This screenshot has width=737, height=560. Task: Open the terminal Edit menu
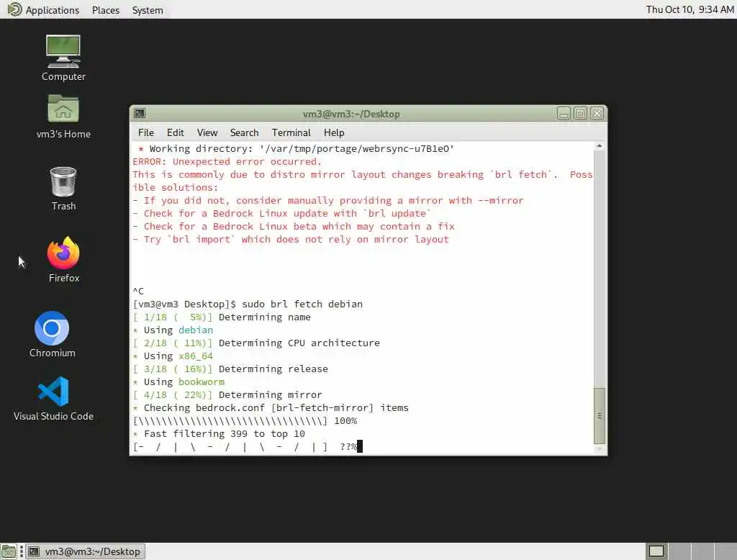176,132
